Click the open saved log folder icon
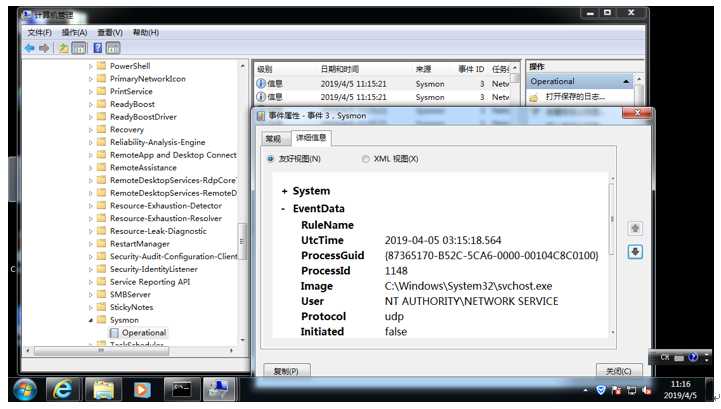This screenshot has width=721, height=409. point(534,98)
